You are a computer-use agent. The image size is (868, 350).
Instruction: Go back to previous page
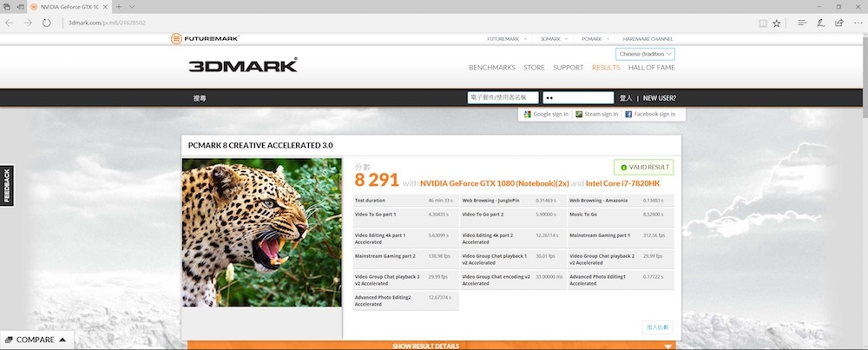click(9, 23)
